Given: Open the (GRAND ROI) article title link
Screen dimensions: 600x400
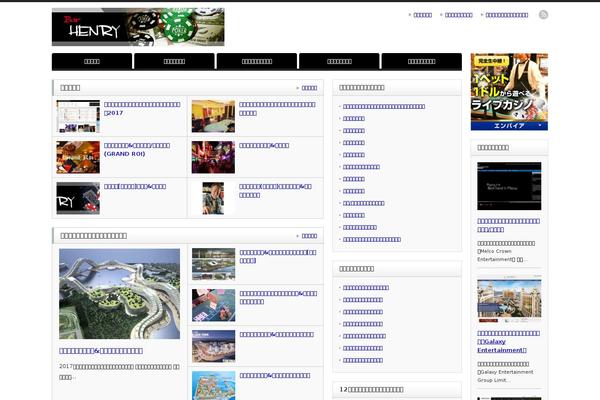Looking at the screenshot, I should [x=137, y=150].
